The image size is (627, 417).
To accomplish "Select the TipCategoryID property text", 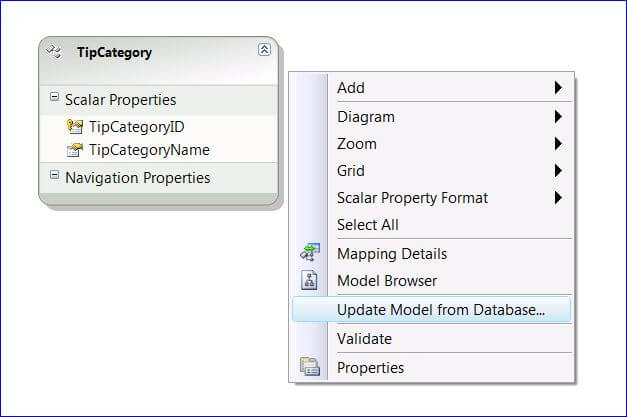I will pyautogui.click(x=137, y=127).
